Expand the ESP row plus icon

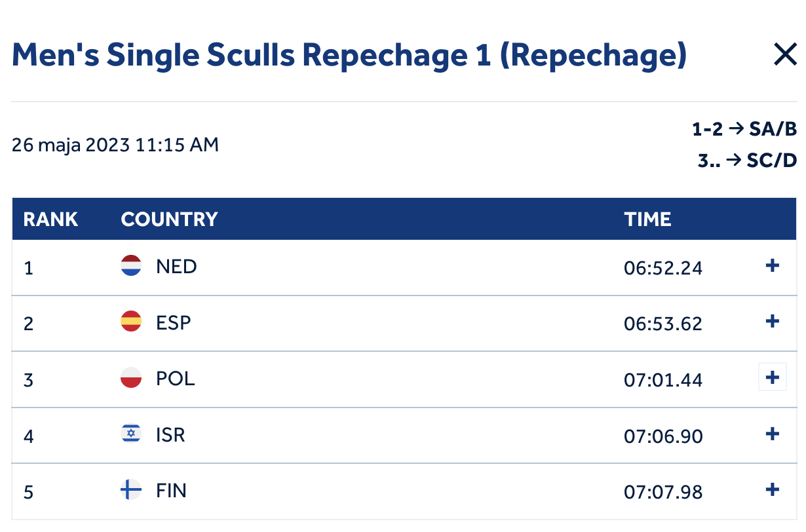[773, 321]
